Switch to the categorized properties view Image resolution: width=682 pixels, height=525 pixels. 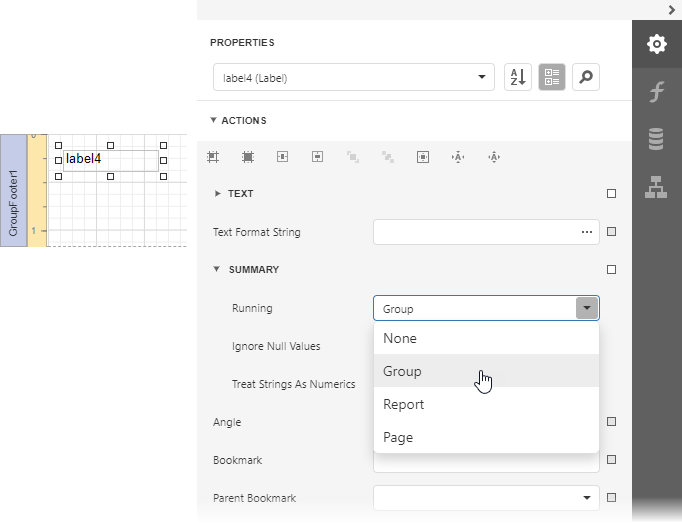[551, 77]
